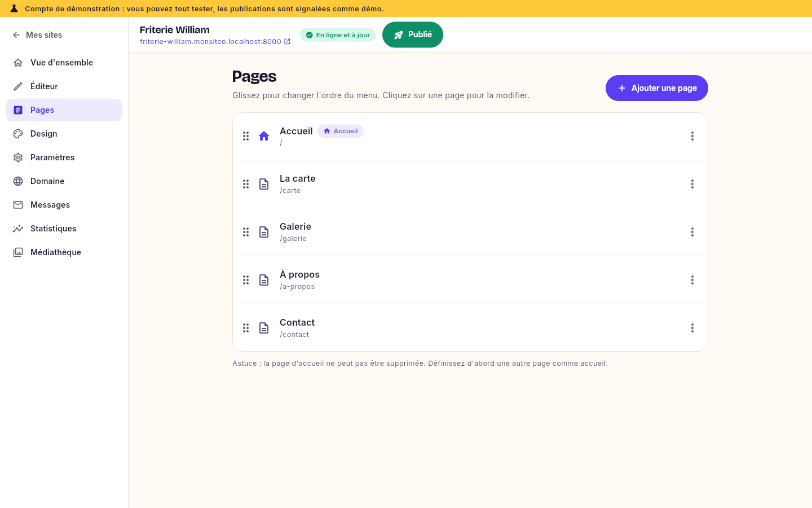This screenshot has width=812, height=508.
Task: Open the Galerie page title
Action: point(295,226)
